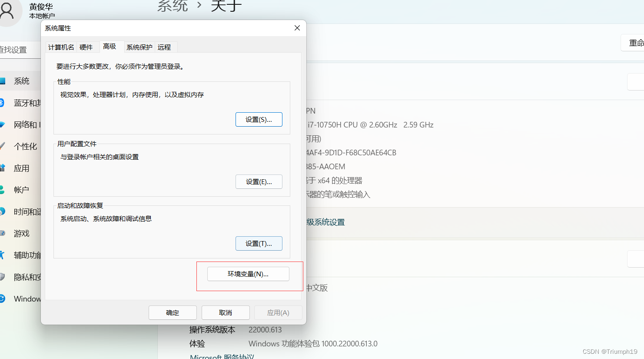Click the accessibility figure icon in sidebar
Viewport: 644px width, 359px height.
(x=2, y=255)
